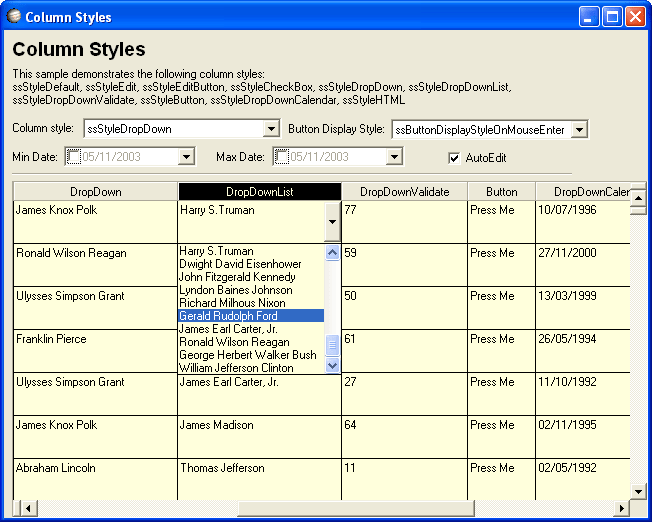Enable the Max Date checkbox
The height and width of the screenshot is (522, 652).
[282, 157]
